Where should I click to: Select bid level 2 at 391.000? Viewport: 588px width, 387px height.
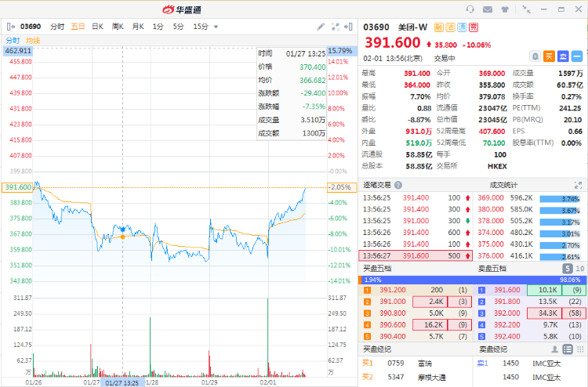pos(415,302)
